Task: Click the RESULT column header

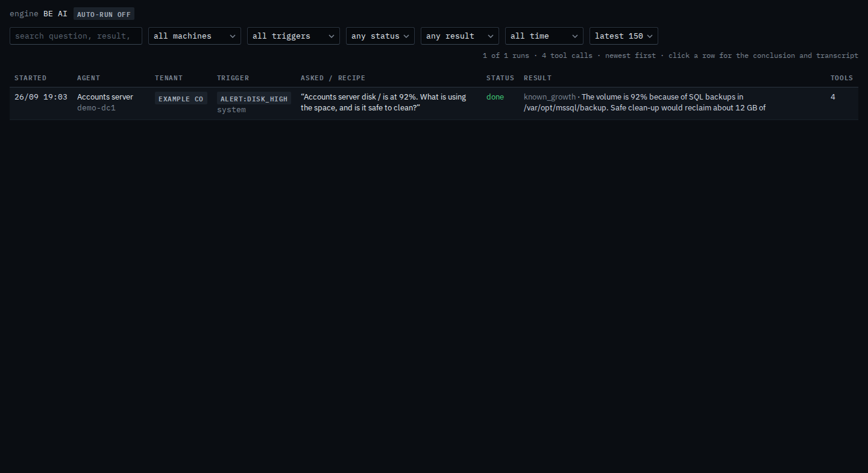Action: click(538, 78)
